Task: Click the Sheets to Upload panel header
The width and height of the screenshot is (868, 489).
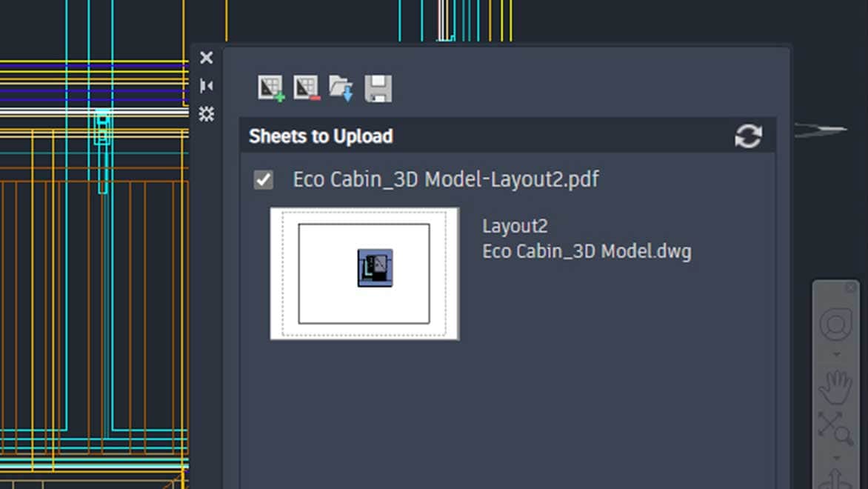Action: click(320, 136)
